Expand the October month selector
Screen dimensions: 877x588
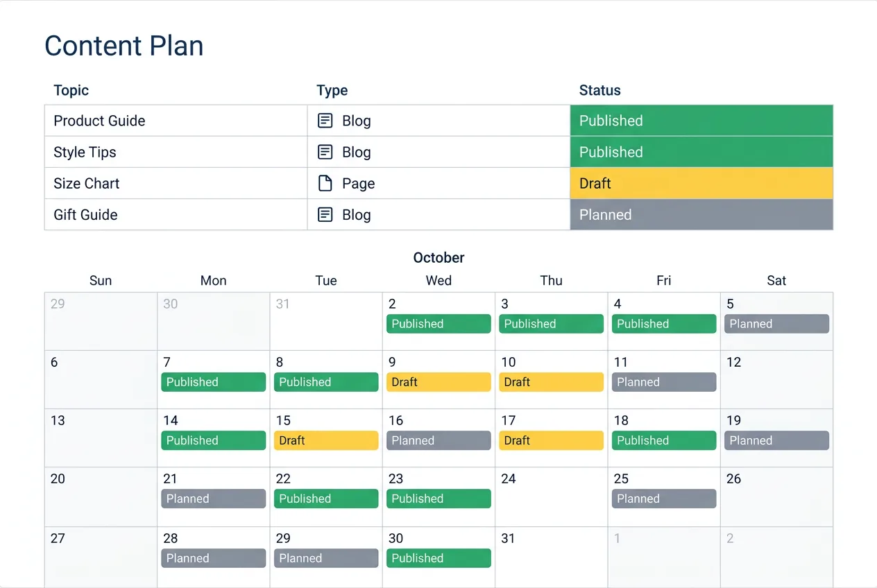coord(438,257)
